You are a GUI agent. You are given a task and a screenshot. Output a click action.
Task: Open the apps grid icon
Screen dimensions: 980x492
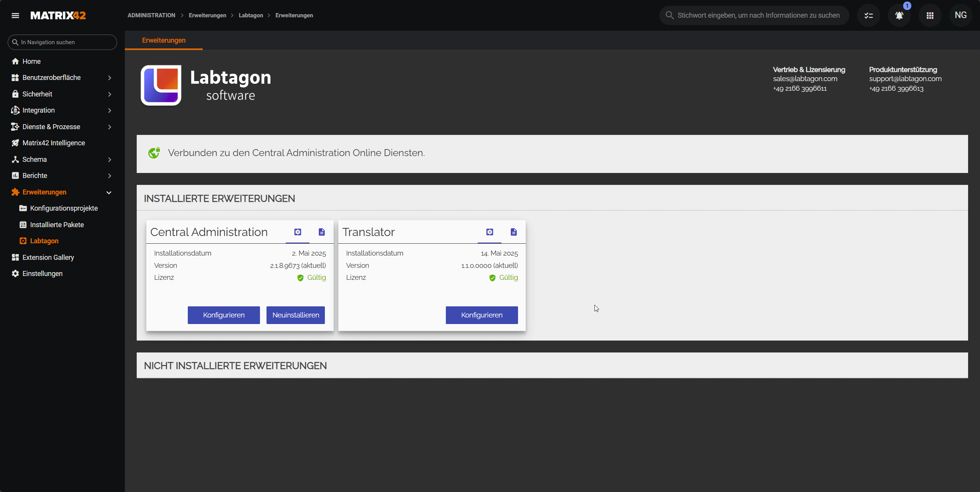[x=930, y=15]
